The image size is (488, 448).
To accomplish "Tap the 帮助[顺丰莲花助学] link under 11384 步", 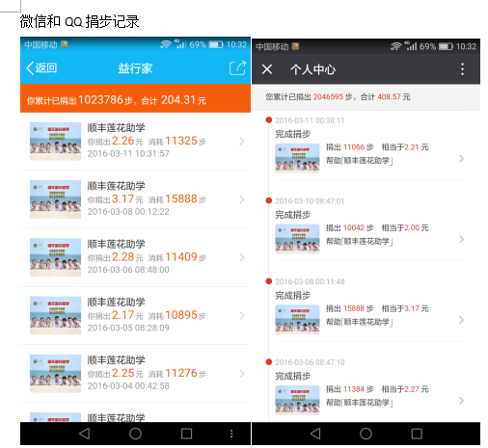I will pos(360,403).
